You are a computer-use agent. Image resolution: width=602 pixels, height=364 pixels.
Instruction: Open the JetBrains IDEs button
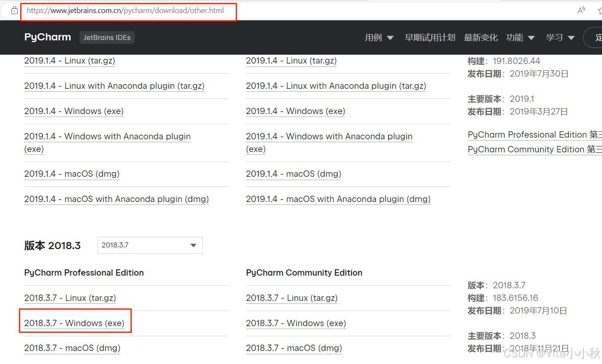[107, 37]
